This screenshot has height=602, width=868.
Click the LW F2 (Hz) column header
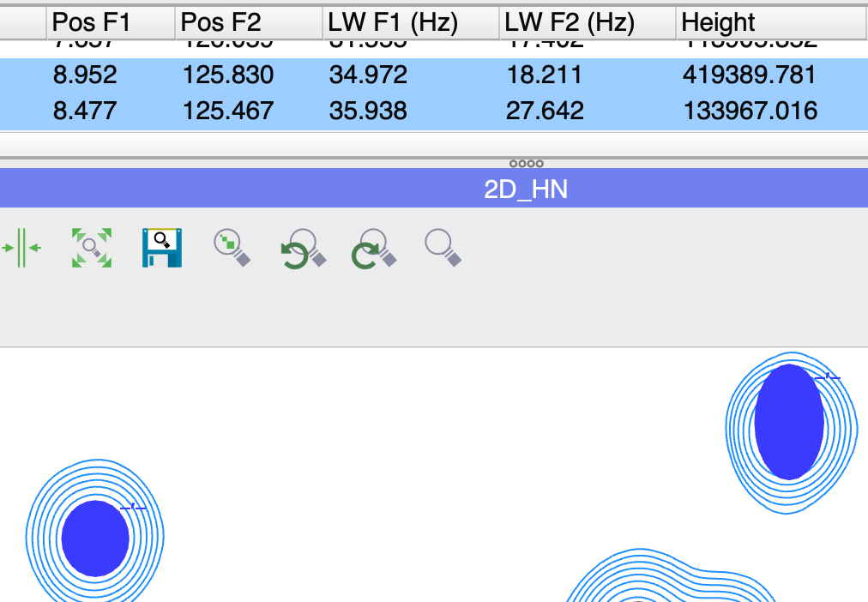coord(588,22)
